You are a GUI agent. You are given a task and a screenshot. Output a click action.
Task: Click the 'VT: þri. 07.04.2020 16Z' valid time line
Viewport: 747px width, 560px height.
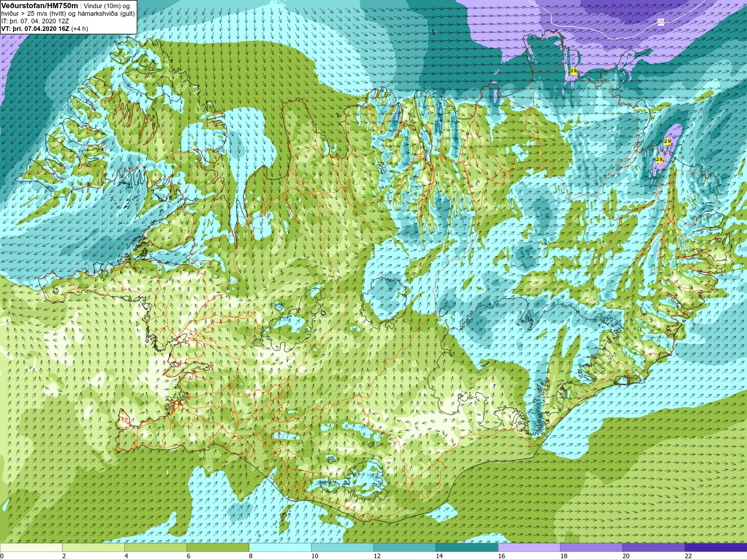click(x=45, y=29)
